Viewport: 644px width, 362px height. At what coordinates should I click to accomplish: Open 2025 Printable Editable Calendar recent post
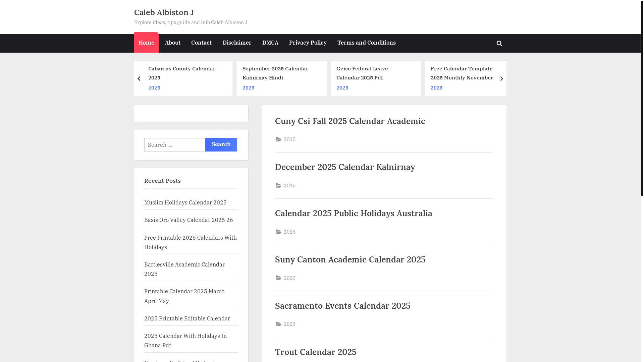click(x=187, y=318)
